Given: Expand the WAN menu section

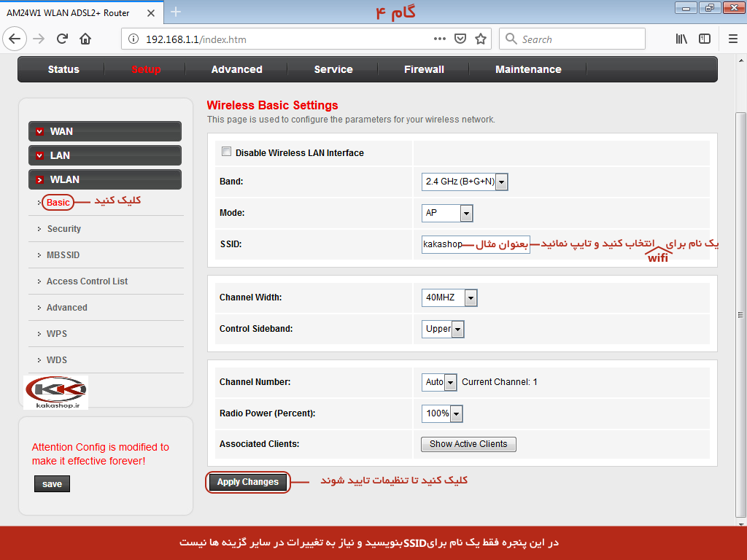Looking at the screenshot, I should pyautogui.click(x=105, y=131).
